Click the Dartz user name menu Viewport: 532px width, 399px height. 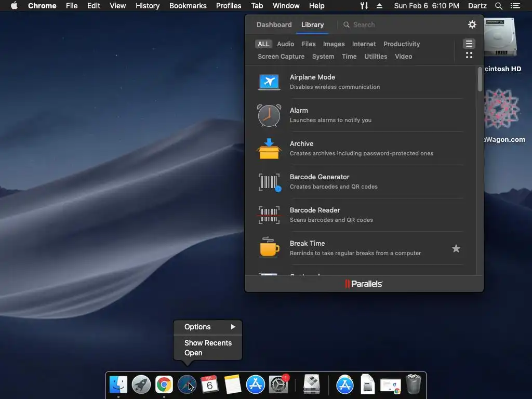click(477, 6)
